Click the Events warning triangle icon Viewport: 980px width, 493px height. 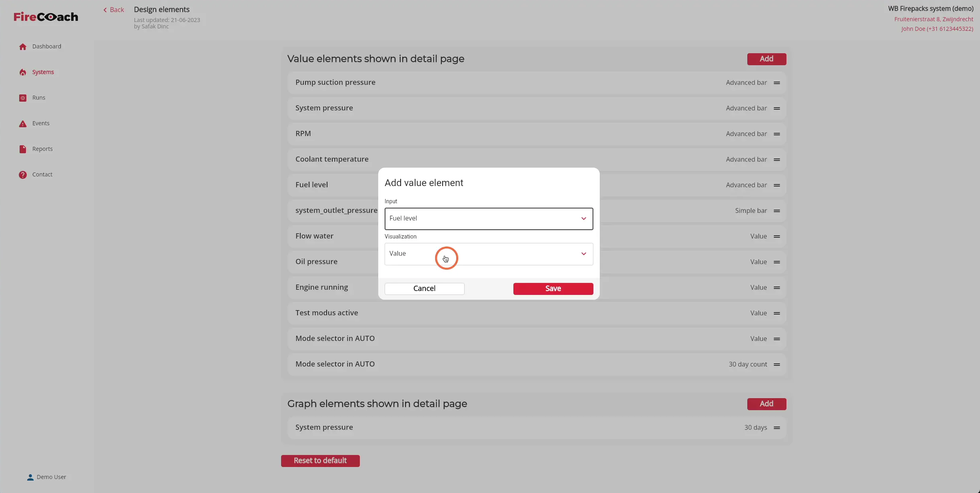click(x=23, y=124)
